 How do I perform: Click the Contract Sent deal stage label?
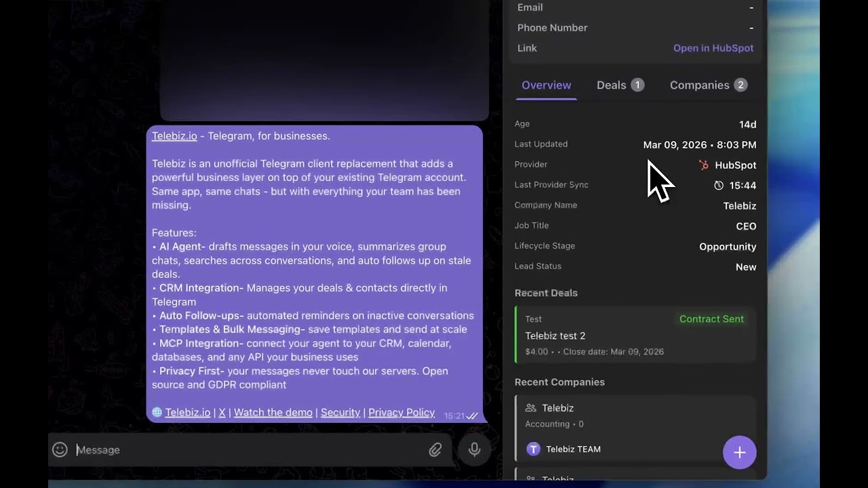[711, 319]
